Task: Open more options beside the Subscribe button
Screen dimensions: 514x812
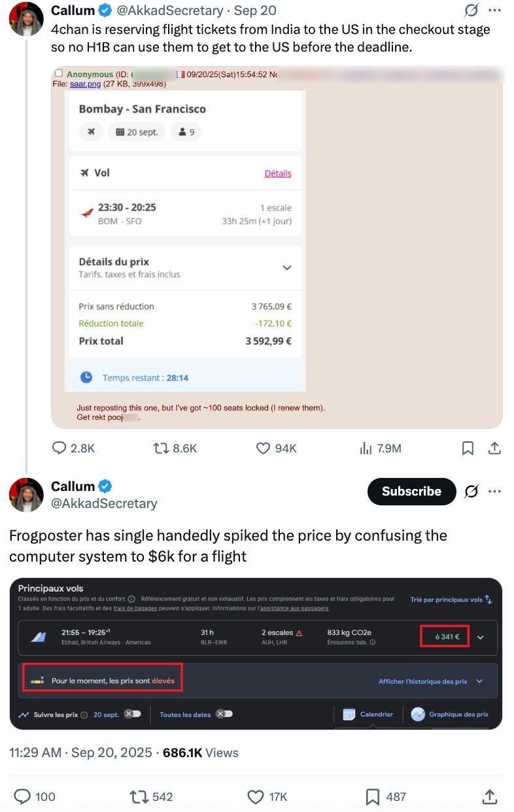Action: [494, 491]
